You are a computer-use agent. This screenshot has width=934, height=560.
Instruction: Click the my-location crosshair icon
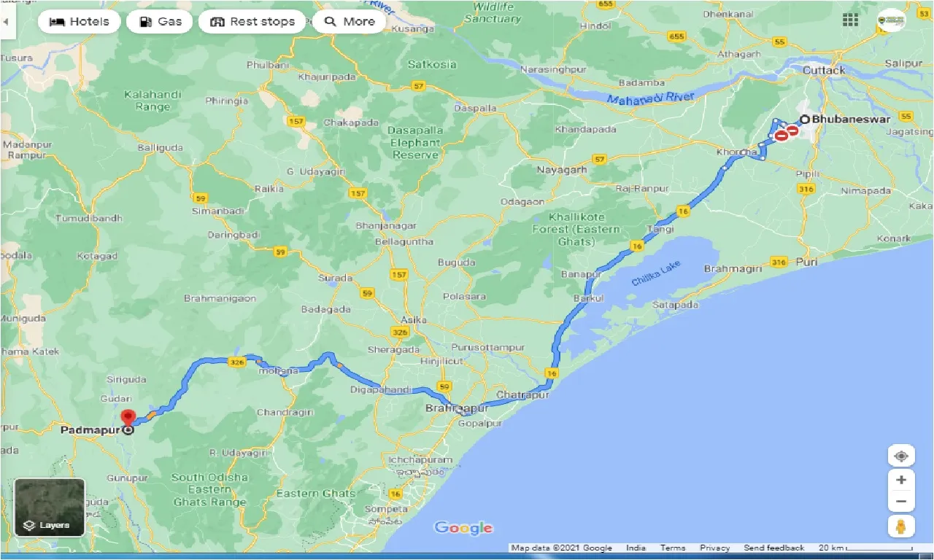coord(902,455)
